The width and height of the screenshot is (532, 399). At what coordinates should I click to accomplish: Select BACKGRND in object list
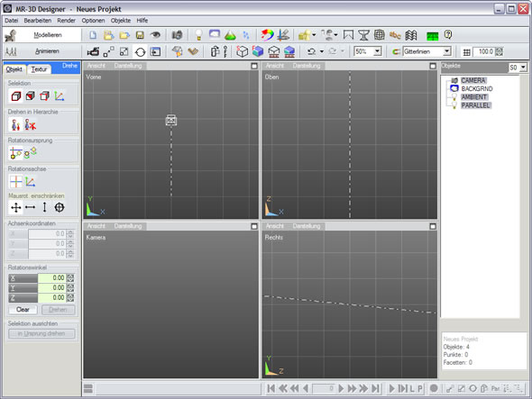pyautogui.click(x=477, y=89)
